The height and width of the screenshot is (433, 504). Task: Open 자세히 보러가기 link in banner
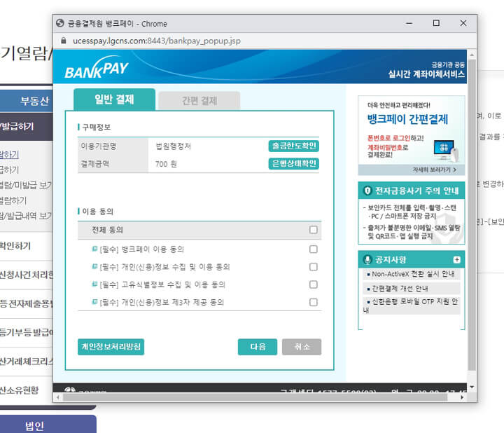pos(434,170)
